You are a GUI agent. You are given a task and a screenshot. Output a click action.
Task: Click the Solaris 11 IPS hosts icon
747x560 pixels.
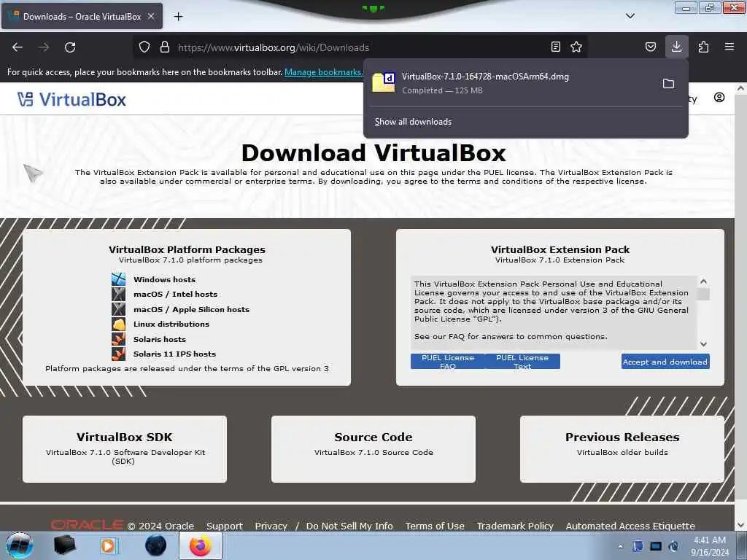(x=119, y=354)
